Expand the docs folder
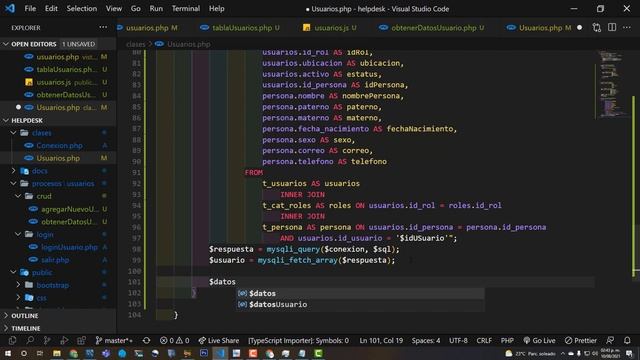This screenshot has width=640, height=360. coord(13,171)
